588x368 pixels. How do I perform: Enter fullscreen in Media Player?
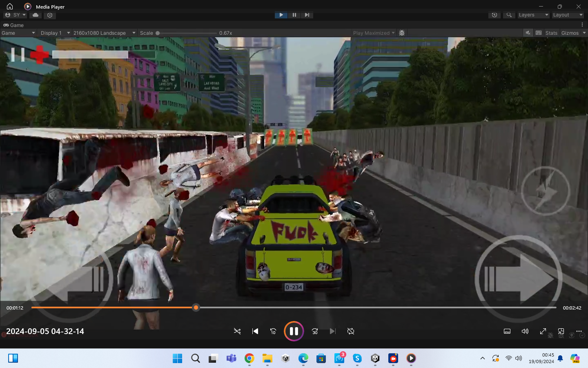tap(543, 331)
